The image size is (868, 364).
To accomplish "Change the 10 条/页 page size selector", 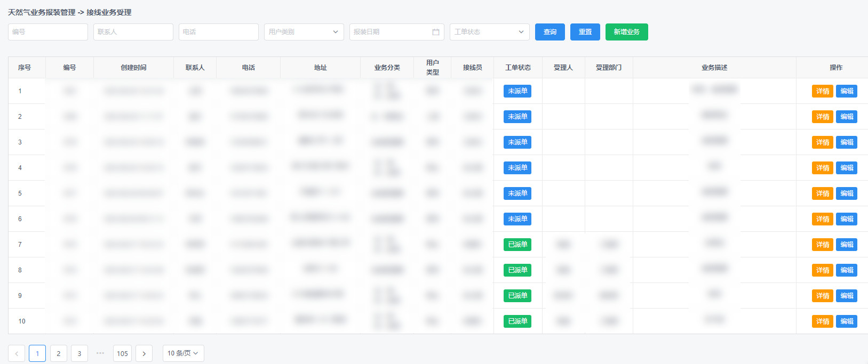I will 183,353.
